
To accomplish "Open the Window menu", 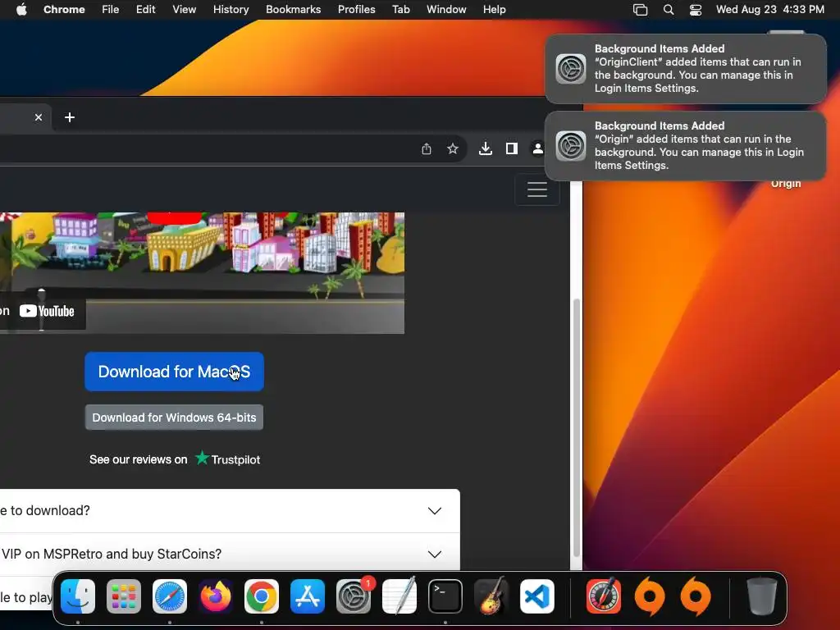I will (x=446, y=10).
